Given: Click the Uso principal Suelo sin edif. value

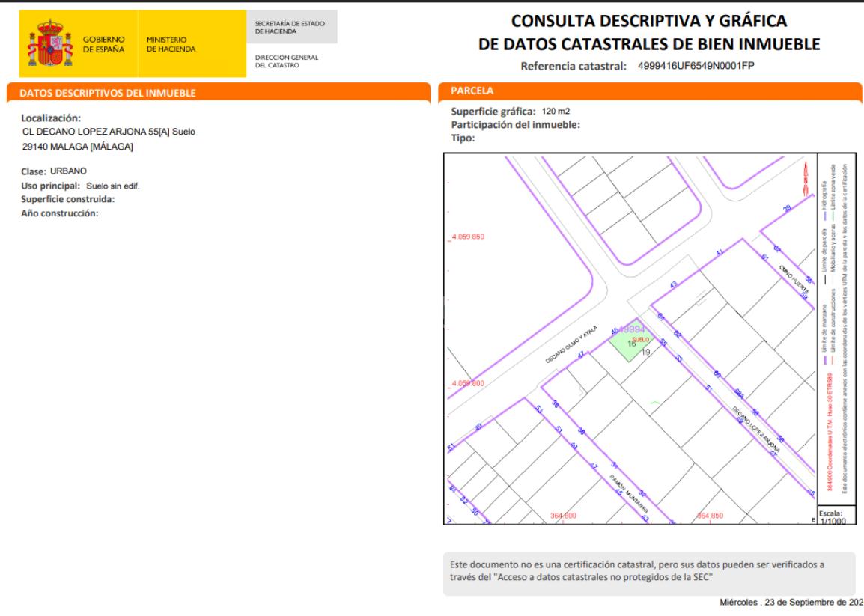Looking at the screenshot, I should (113, 186).
